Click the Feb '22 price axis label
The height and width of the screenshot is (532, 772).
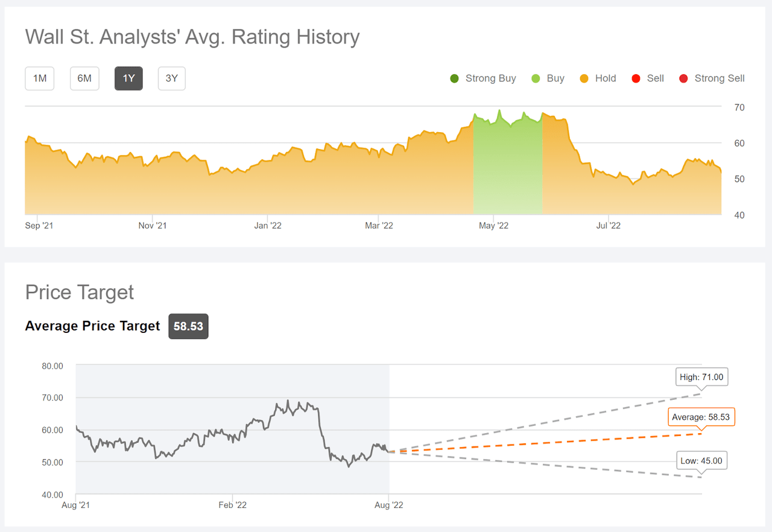click(233, 505)
